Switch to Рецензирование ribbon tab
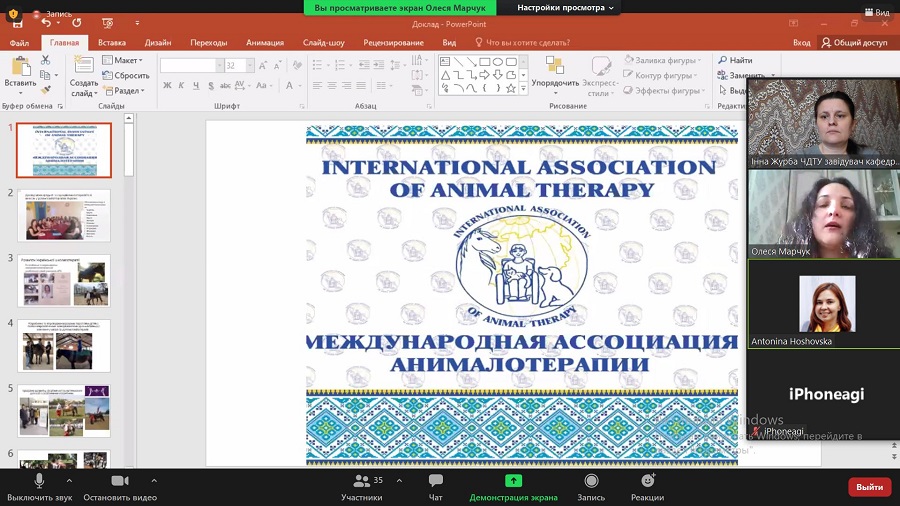 [393, 42]
